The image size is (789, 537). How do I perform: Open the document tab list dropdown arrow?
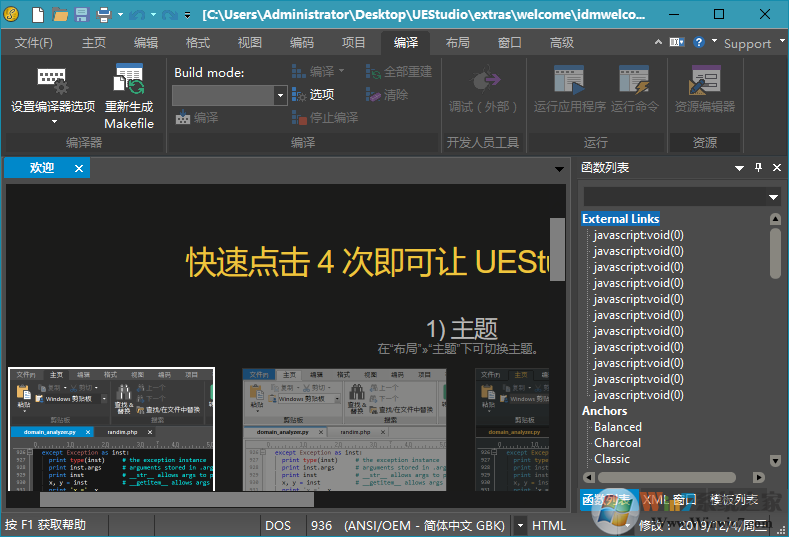(x=559, y=169)
